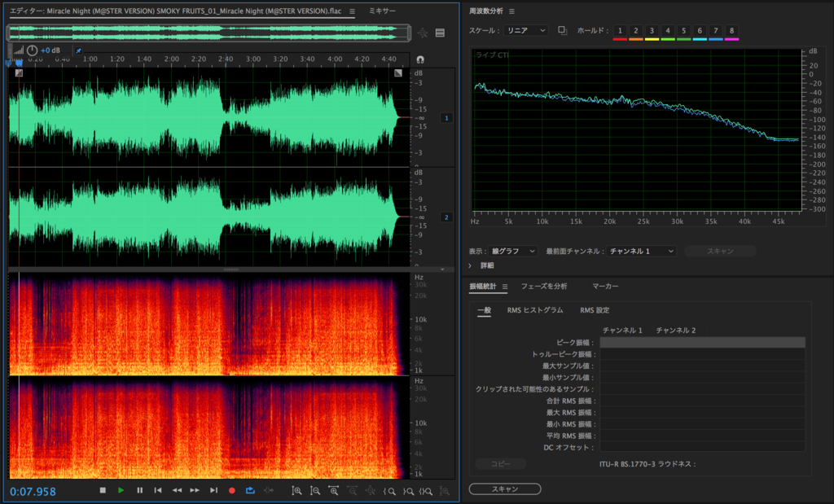The image size is (834, 504).
Task: Move playhead to previous marker
Action: click(158, 490)
